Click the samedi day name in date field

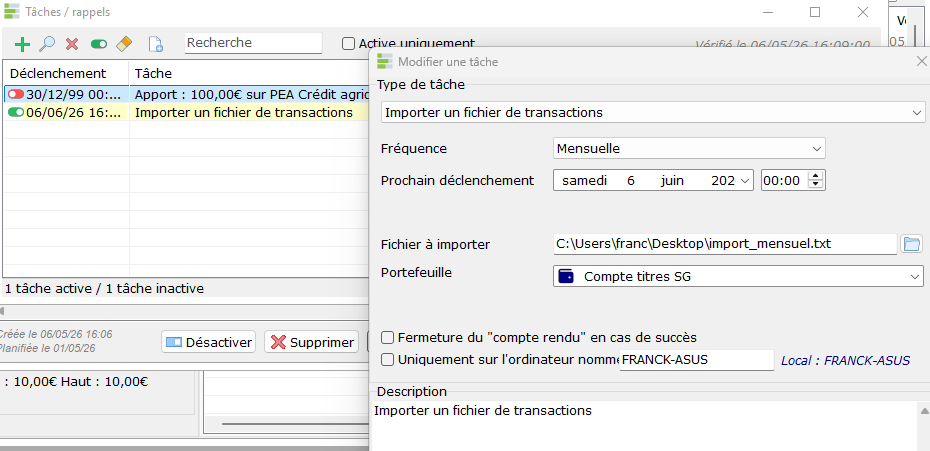(x=584, y=180)
